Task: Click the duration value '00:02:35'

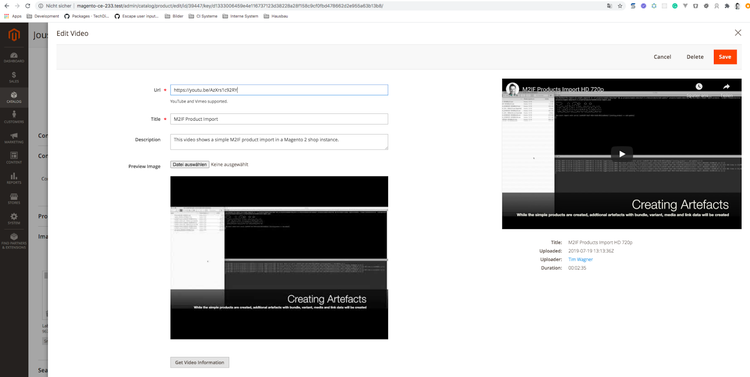Action: tap(577, 268)
